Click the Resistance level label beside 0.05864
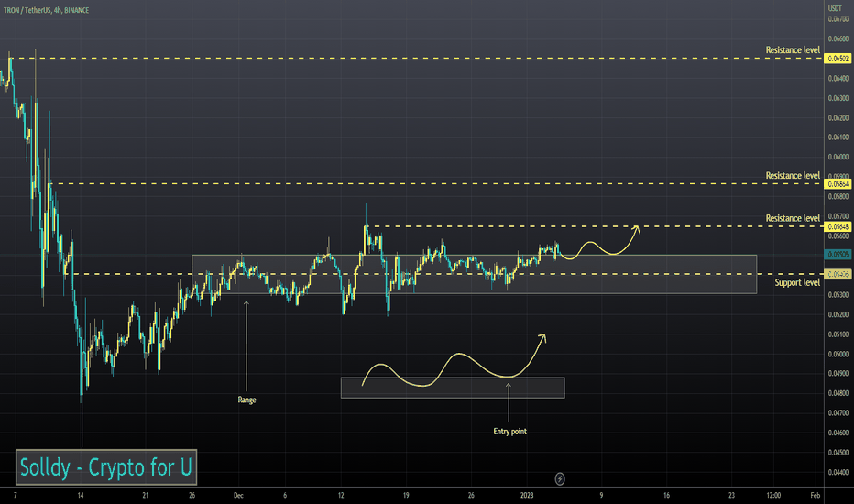The height and width of the screenshot is (504, 854). pos(793,175)
